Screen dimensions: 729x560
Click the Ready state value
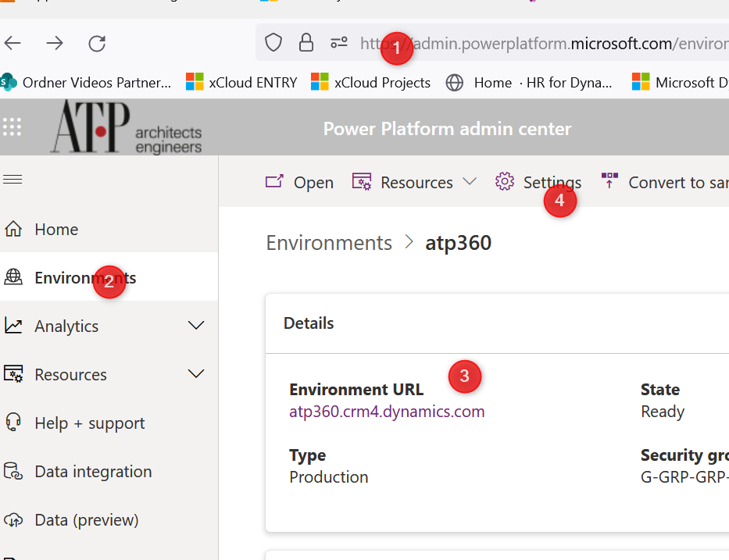pos(663,412)
